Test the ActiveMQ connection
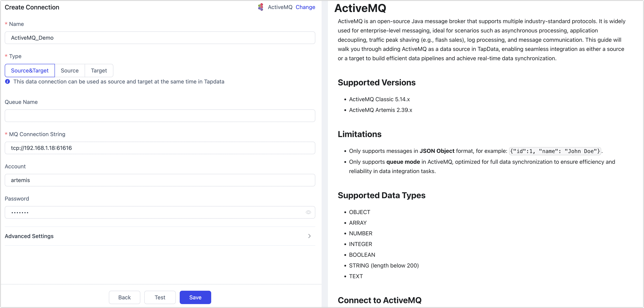This screenshot has height=308, width=644. 160,297
